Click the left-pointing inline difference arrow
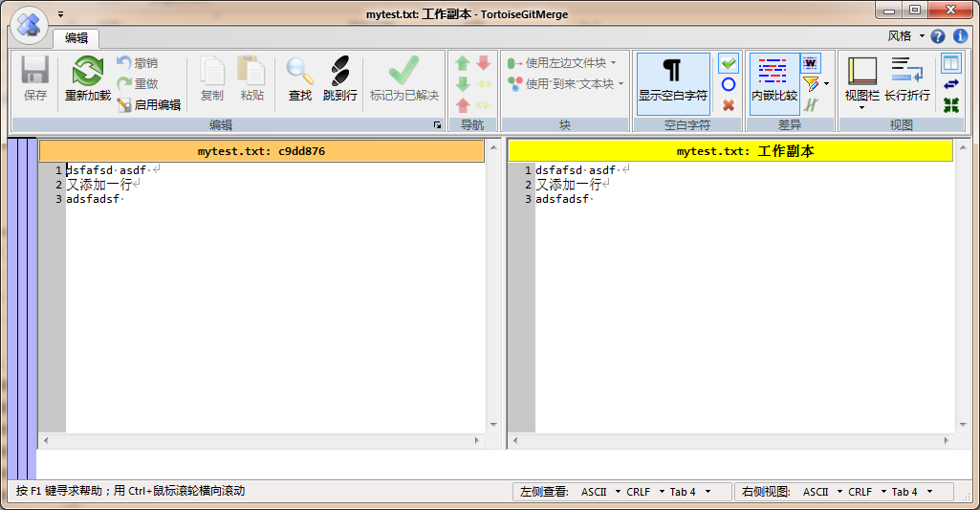This screenshot has width=980, height=510. 483,84
